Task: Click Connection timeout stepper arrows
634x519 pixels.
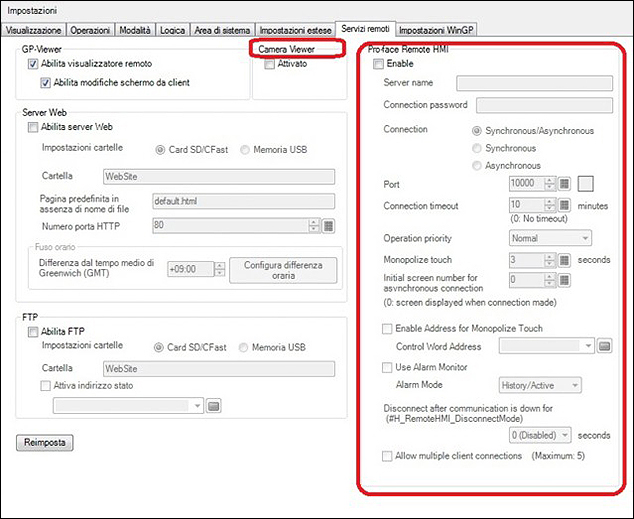Action: tap(549, 205)
